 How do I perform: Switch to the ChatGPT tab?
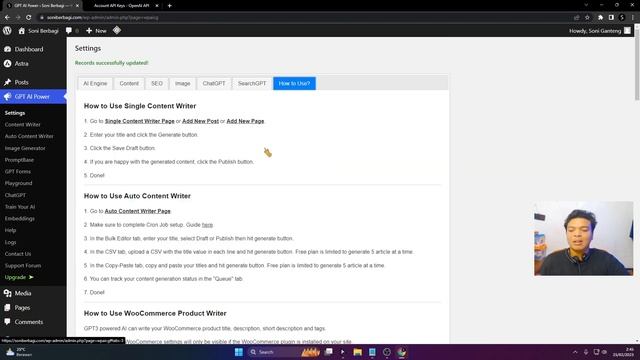[x=214, y=83]
